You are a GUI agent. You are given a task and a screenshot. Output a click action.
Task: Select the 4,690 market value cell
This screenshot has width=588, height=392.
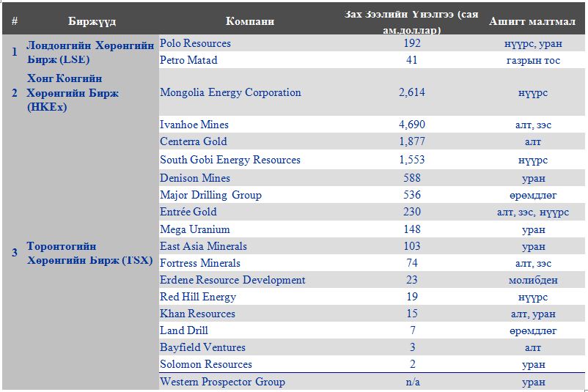(x=411, y=125)
